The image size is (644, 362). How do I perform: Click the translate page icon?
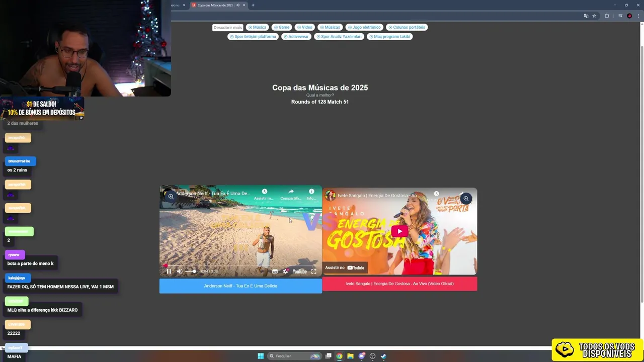pos(586,16)
